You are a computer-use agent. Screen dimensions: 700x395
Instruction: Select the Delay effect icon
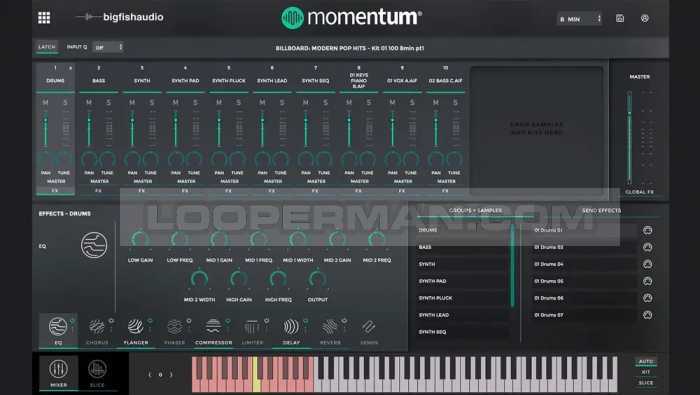tap(291, 327)
